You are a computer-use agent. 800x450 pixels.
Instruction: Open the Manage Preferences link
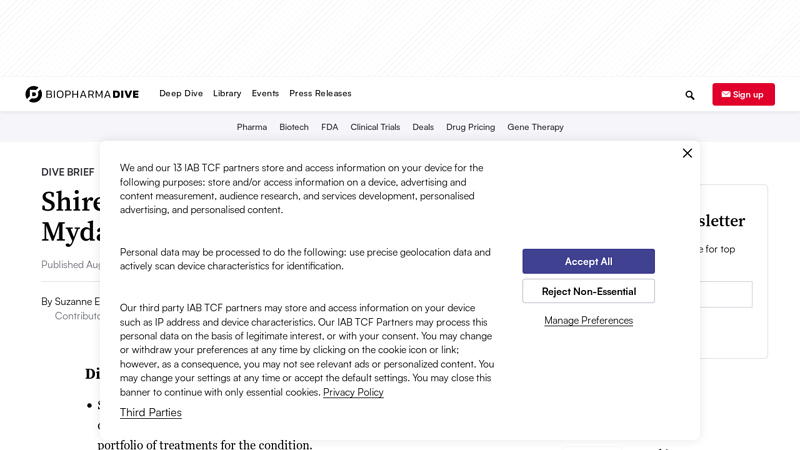point(588,320)
